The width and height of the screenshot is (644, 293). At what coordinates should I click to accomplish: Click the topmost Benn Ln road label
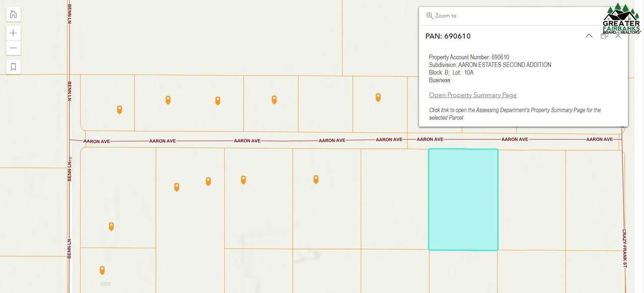[69, 14]
